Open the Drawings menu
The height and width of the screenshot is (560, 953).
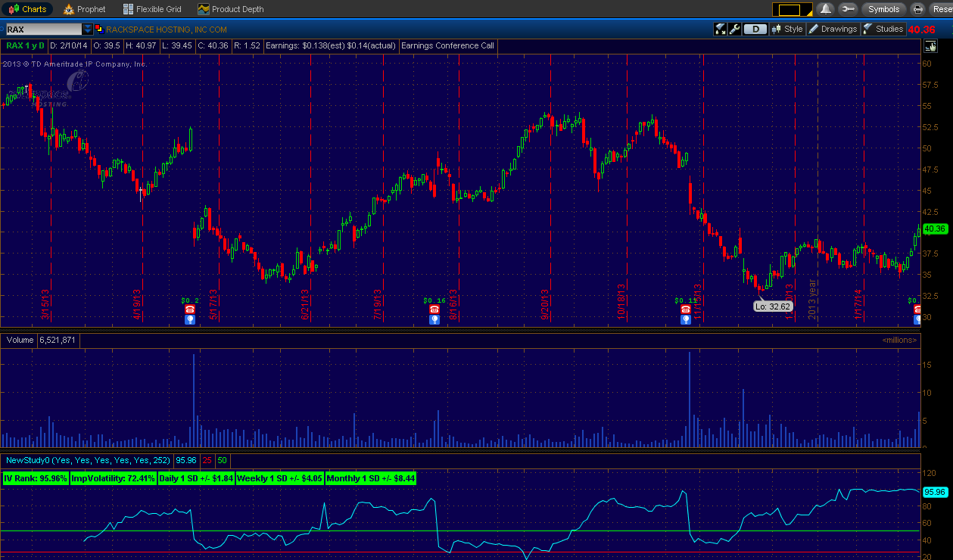tap(833, 30)
